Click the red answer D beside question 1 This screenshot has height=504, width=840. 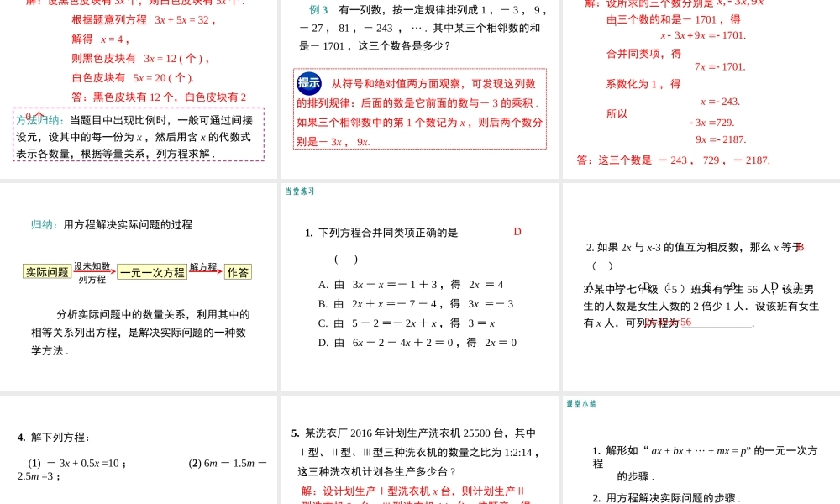tap(517, 232)
